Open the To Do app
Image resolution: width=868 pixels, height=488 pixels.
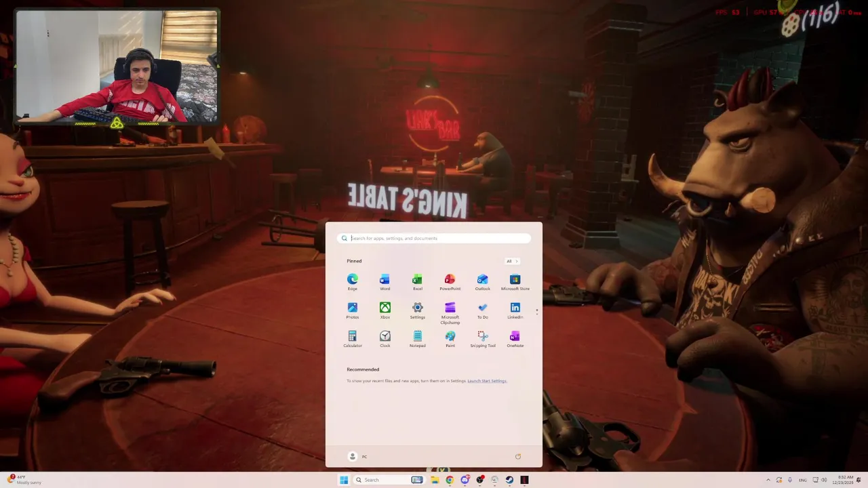pos(482,311)
